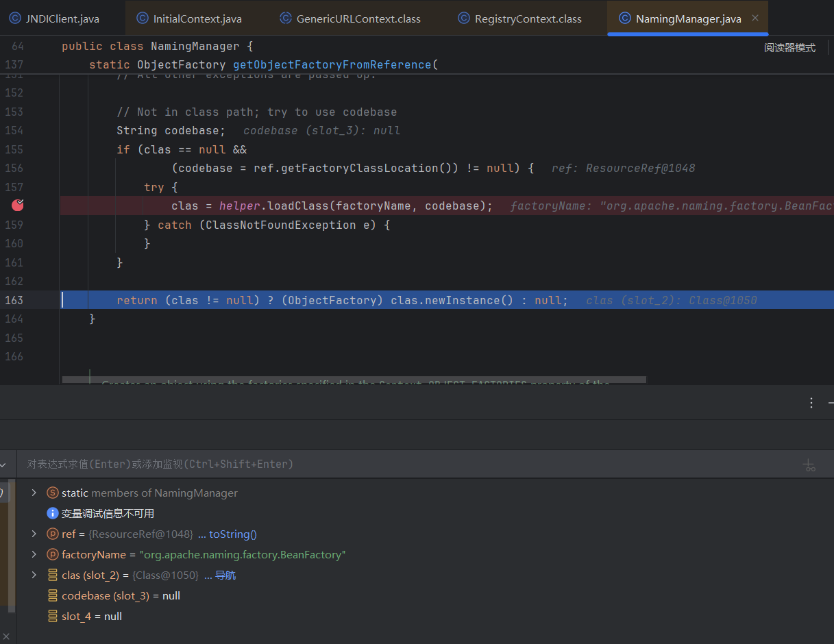Click the add watch icon in evaluate bar
Viewport: 834px width, 644px height.
click(809, 465)
